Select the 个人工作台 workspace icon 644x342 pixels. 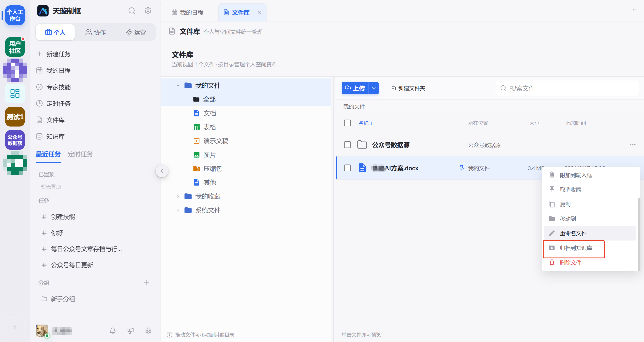15,15
